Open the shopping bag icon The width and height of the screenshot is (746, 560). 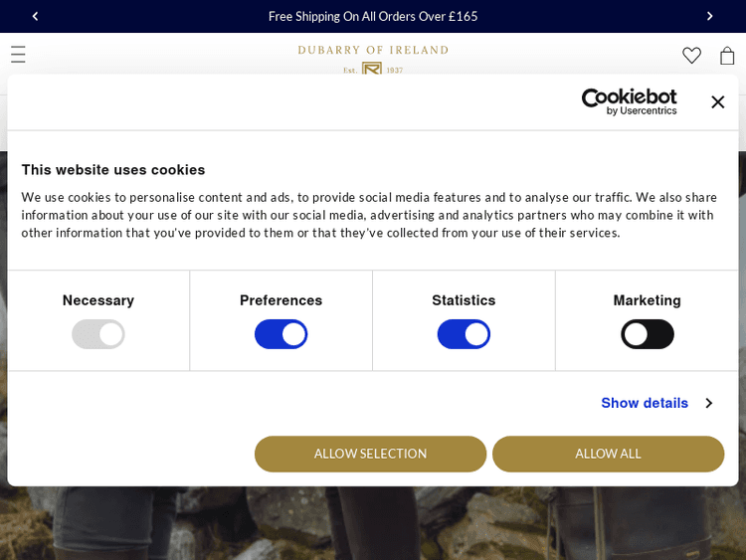click(727, 56)
